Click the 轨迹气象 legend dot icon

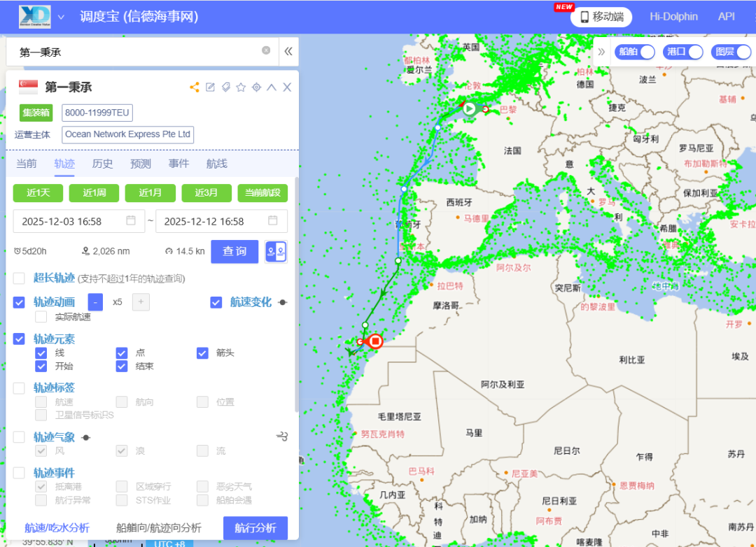click(x=86, y=438)
